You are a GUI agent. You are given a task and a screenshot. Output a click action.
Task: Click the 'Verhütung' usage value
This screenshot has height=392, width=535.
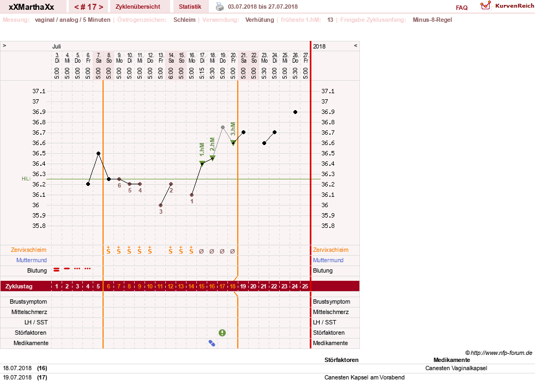point(260,20)
